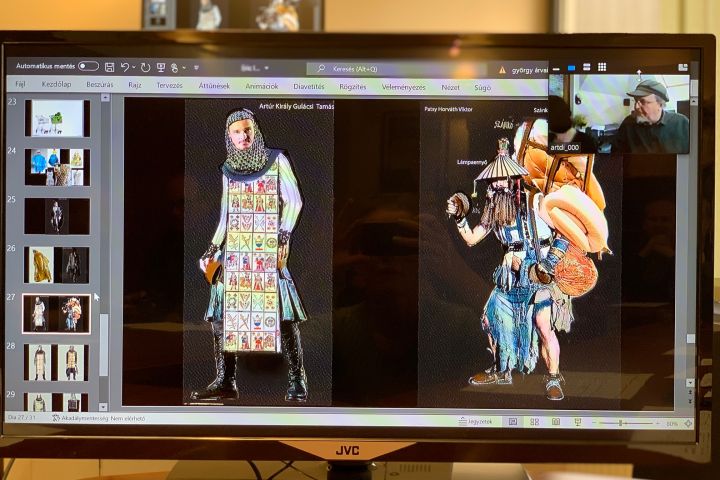Toggle the Jegyzetek notes pane
Screen dimensions: 720x480
coord(475,421)
